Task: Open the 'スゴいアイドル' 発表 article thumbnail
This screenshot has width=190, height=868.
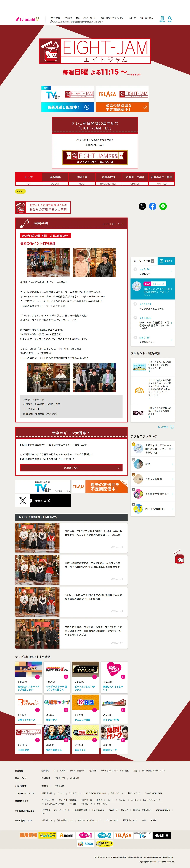Action: tap(37, 538)
